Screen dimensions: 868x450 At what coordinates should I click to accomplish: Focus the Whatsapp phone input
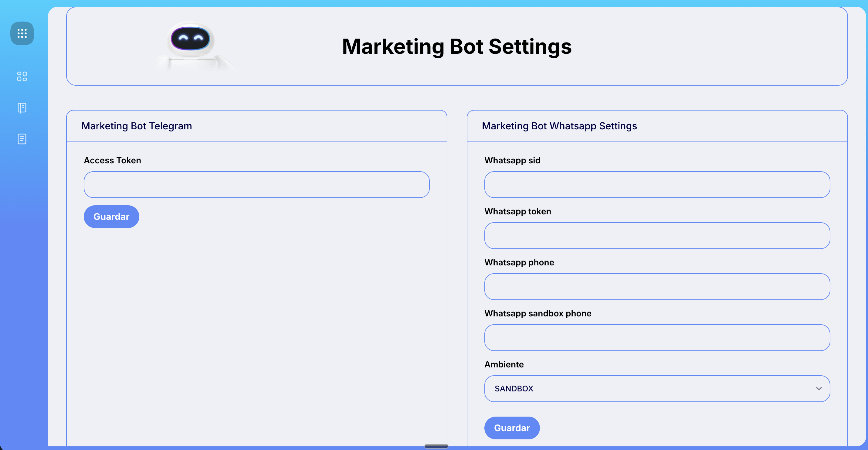point(657,287)
